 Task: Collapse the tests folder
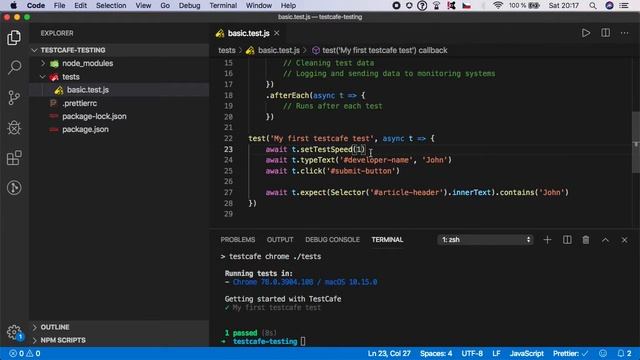pos(71,77)
